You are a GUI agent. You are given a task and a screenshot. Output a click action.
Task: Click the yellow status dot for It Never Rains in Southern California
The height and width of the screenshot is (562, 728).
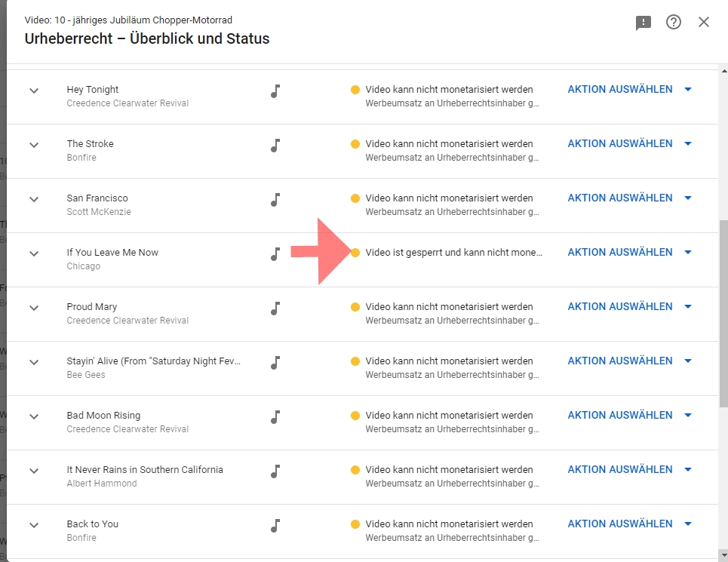pos(355,470)
